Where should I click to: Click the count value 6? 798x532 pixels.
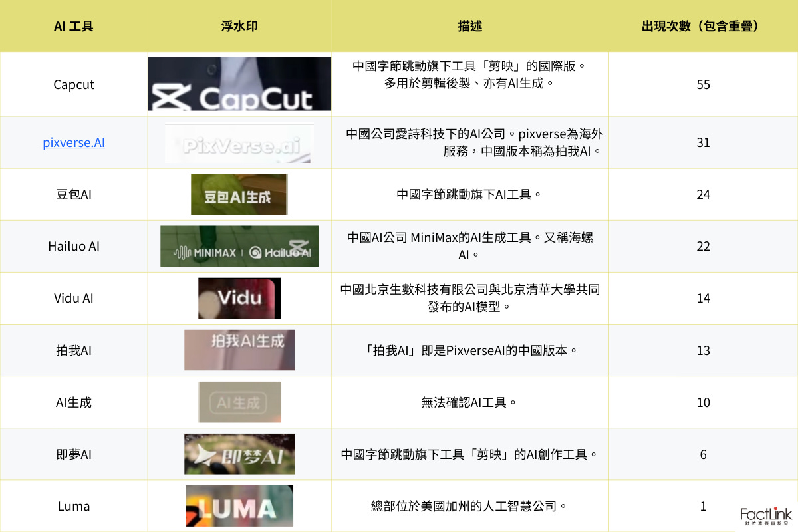pos(703,454)
